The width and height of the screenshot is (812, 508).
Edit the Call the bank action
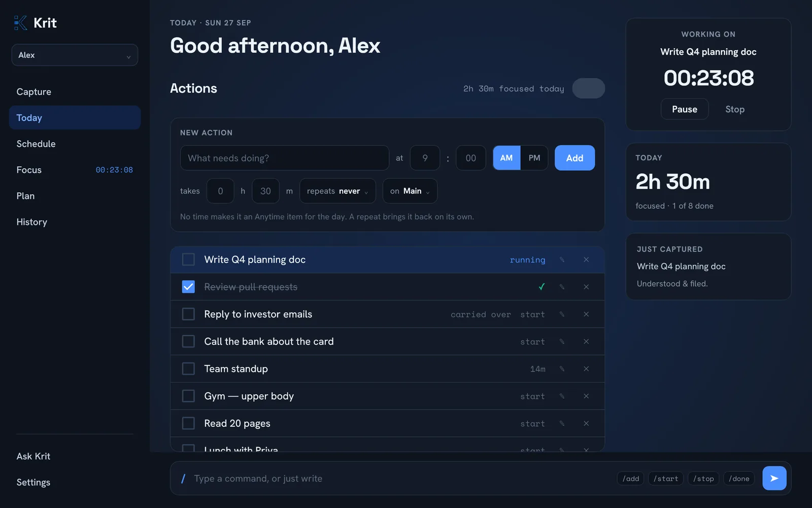pos(562,341)
